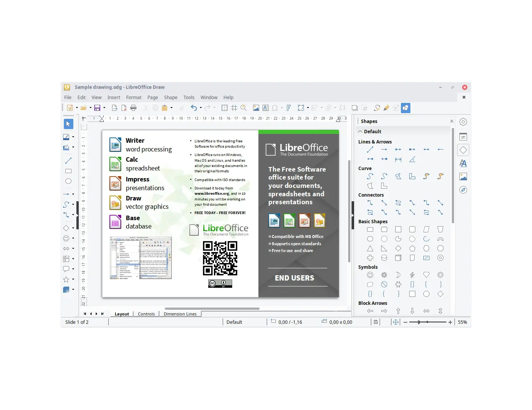Pick the lightning bolt symbol shape
The height and width of the screenshot is (410, 532).
[412, 275]
